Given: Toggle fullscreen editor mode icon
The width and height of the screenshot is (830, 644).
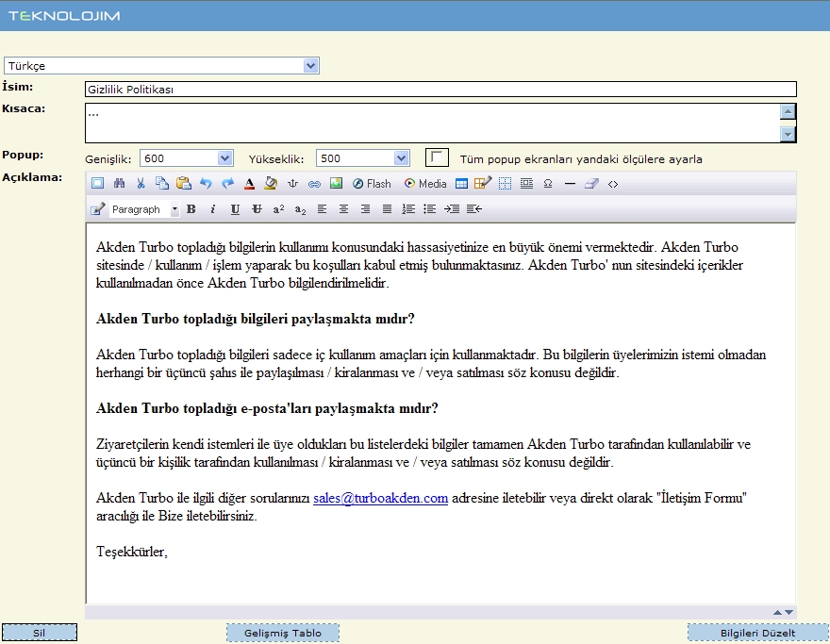Looking at the screenshot, I should (97, 184).
